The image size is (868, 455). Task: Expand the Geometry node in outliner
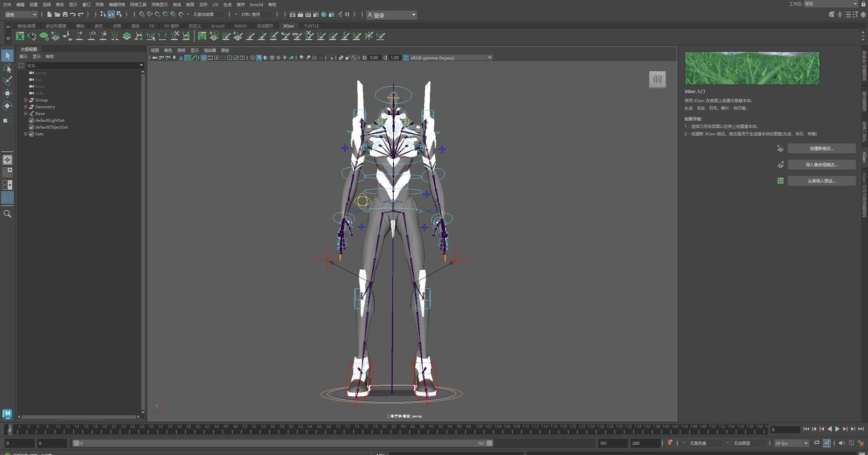[25, 107]
